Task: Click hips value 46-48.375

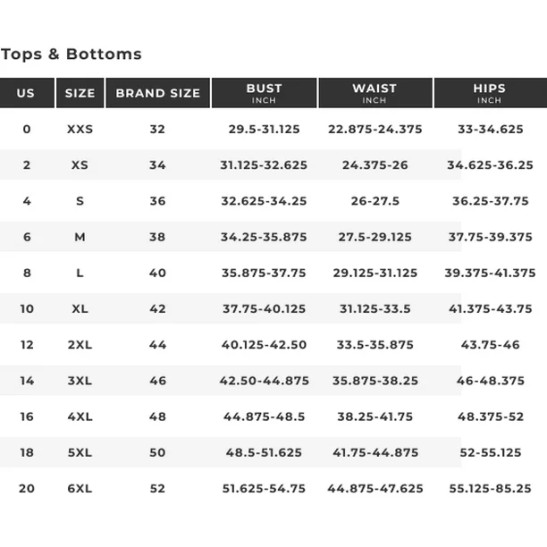Action: click(490, 381)
